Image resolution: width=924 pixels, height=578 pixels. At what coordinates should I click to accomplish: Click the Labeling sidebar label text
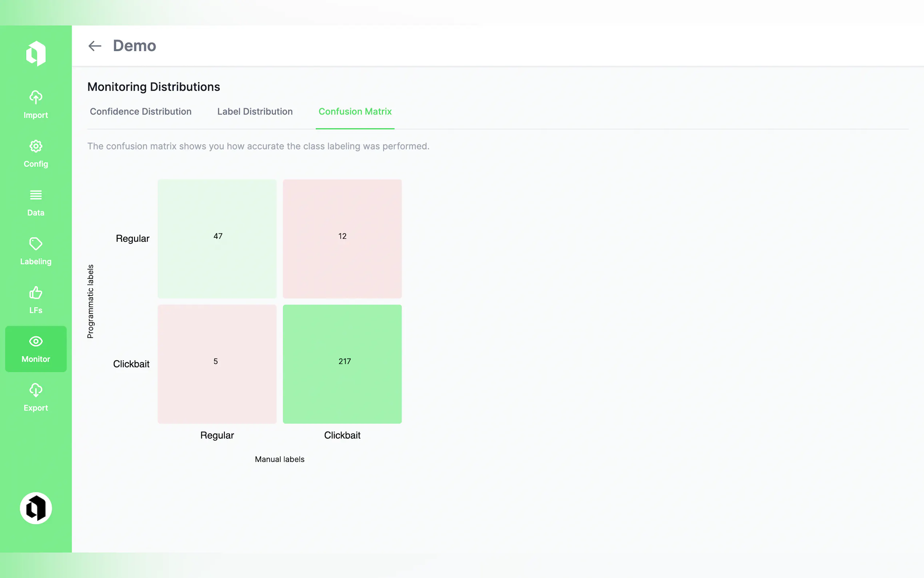pyautogui.click(x=36, y=261)
